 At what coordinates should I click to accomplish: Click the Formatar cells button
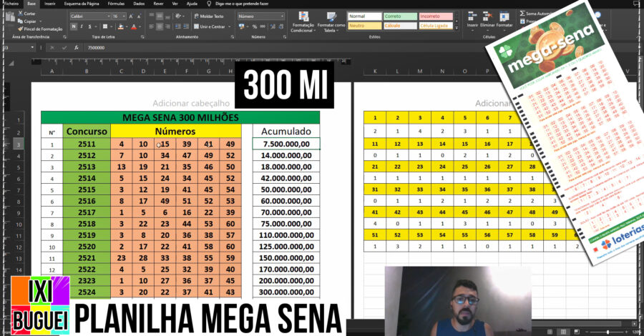click(504, 20)
